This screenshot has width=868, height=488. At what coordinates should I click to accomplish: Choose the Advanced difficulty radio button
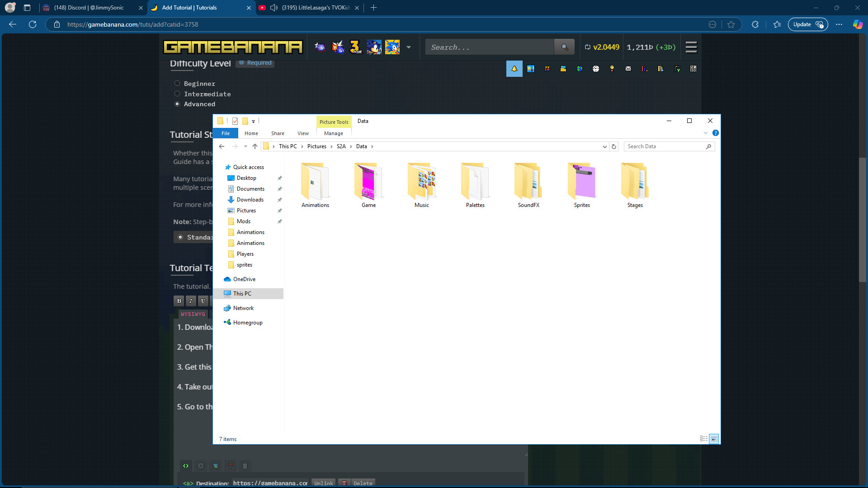tap(177, 104)
